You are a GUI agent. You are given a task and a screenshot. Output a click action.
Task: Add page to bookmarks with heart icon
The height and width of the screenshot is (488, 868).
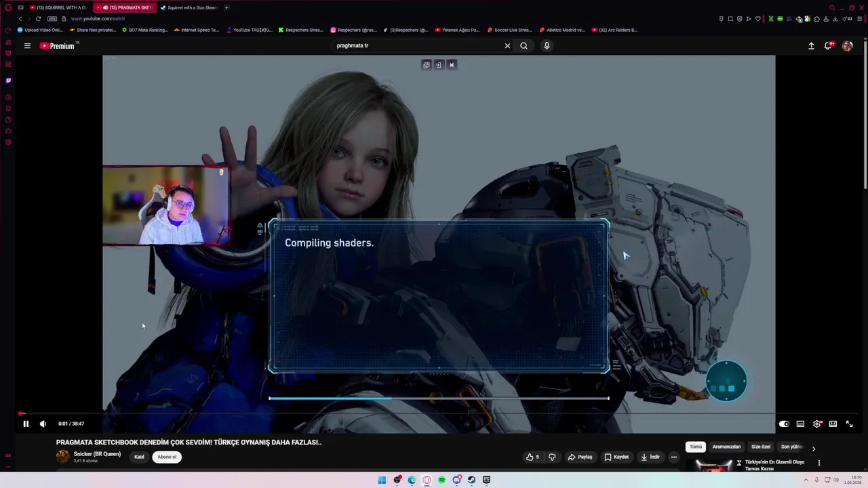click(x=757, y=19)
